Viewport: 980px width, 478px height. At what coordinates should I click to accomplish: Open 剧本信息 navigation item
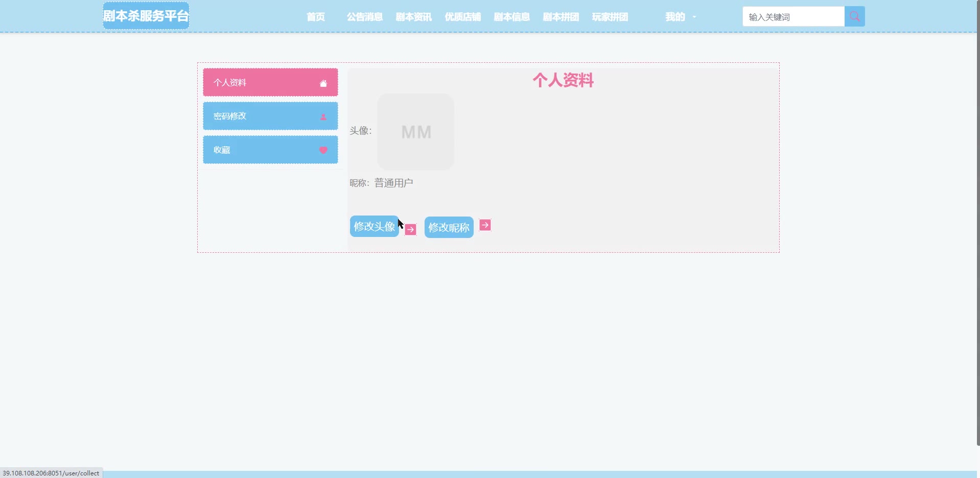tap(512, 17)
